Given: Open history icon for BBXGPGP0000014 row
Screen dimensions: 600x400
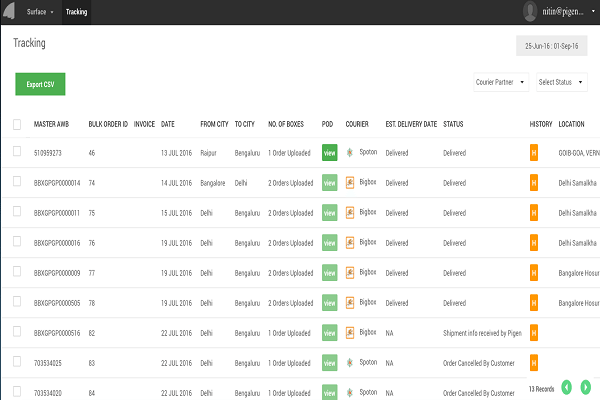Looking at the screenshot, I should pyautogui.click(x=534, y=183).
